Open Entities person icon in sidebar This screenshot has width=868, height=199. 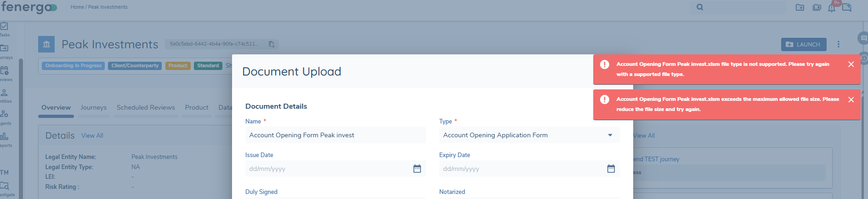click(5, 93)
